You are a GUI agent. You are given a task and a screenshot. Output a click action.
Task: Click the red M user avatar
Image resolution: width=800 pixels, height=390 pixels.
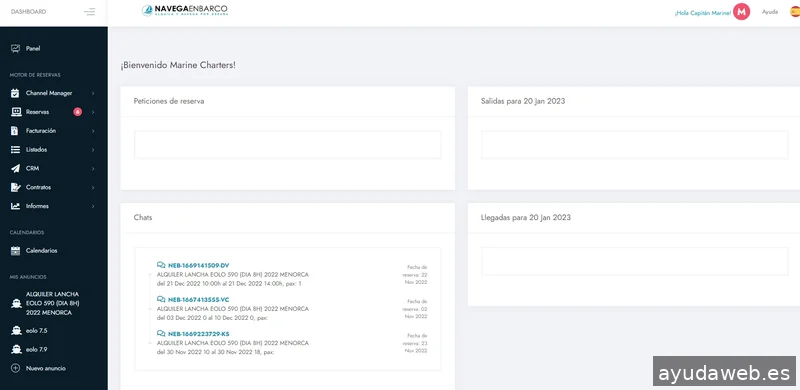pyautogui.click(x=741, y=12)
